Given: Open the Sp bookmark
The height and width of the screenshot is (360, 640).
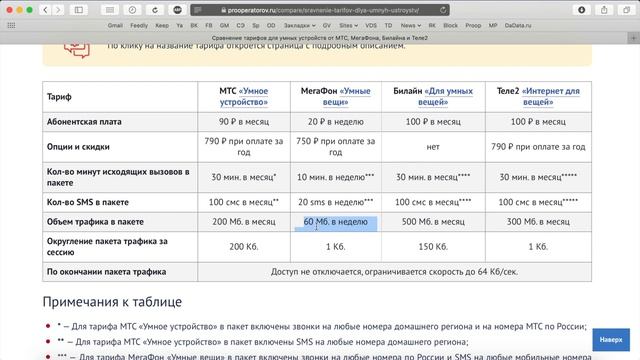Looking at the screenshot, I should pyautogui.click(x=256, y=25).
